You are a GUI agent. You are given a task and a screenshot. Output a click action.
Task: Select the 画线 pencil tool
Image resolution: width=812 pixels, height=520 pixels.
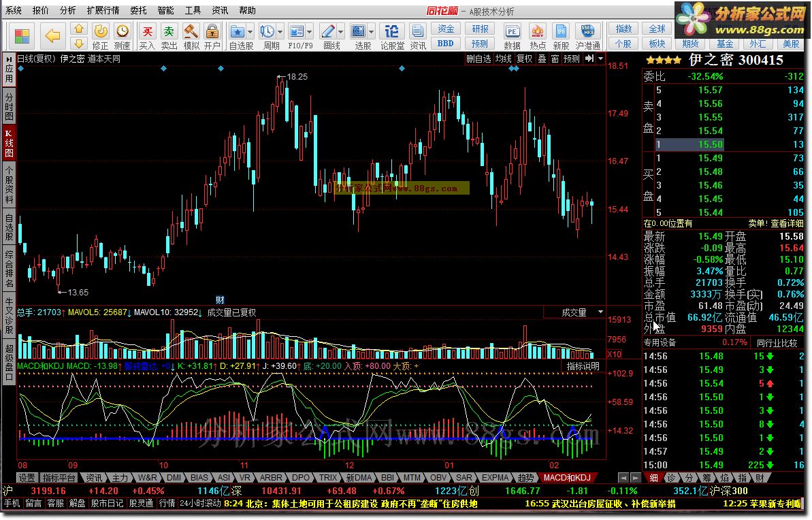328,31
